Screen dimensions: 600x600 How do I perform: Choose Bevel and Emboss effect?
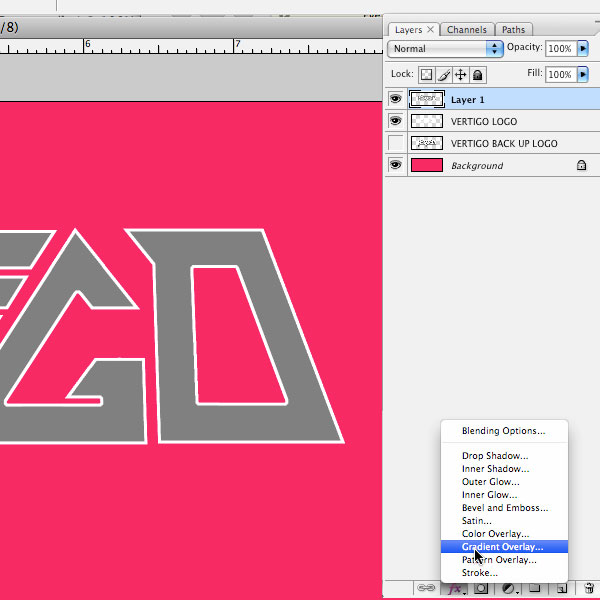[x=504, y=508]
